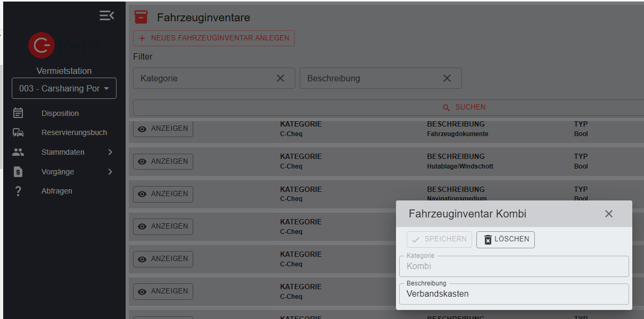Show the Fahrzeugdokumente entry via Anzeigen
644x319 pixels.
pos(163,129)
